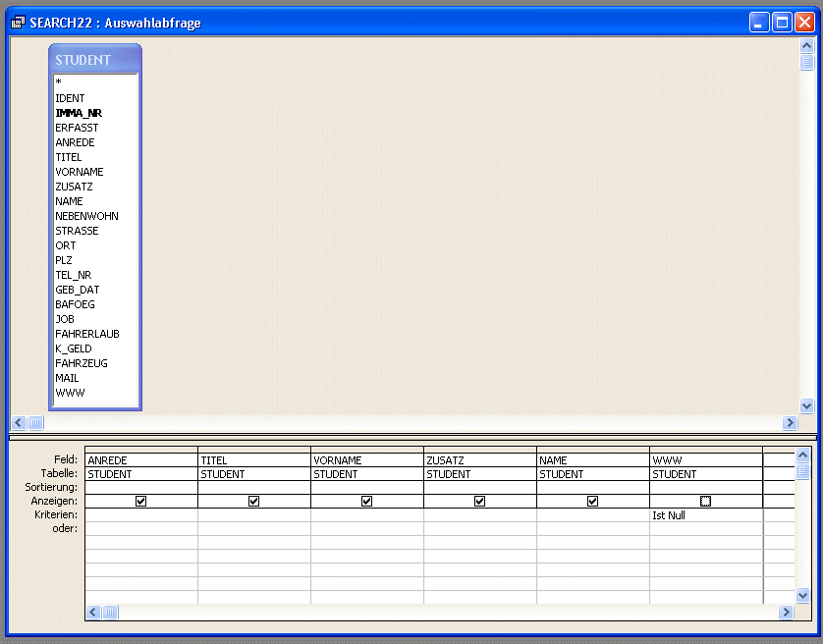Select ANREDE column via its column selector bar

[141, 450]
